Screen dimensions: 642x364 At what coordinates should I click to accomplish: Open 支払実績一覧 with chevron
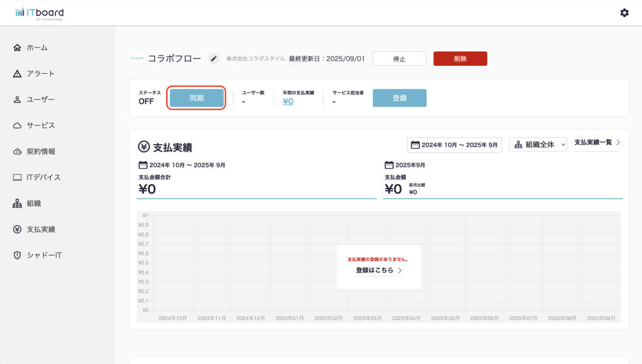(597, 143)
